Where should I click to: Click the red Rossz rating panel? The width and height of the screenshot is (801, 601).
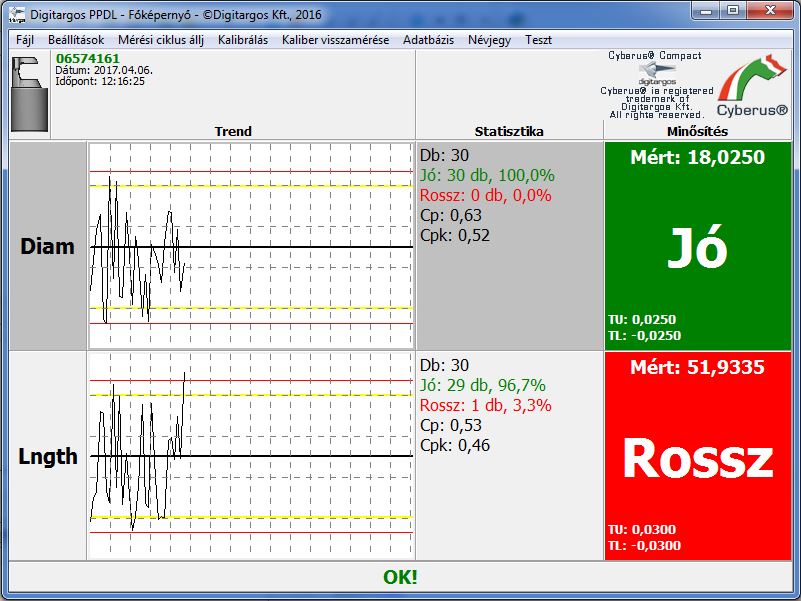point(698,456)
